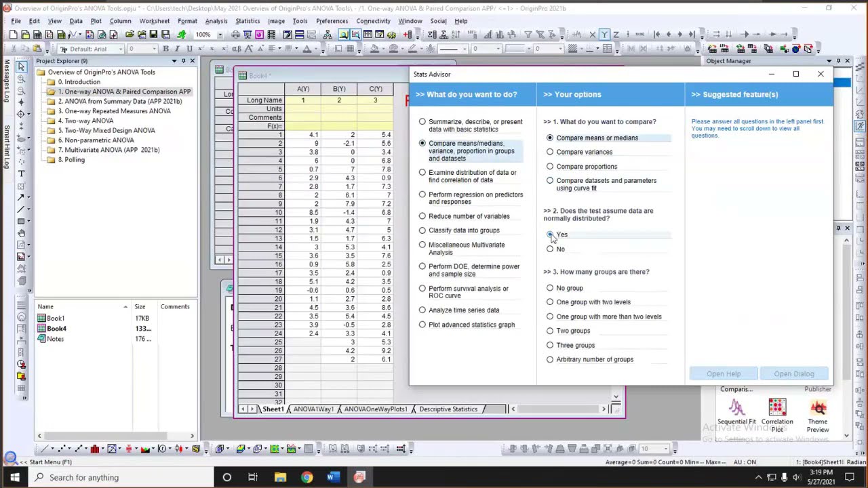This screenshot has width=868, height=488.
Task: Toggle the Bold formatting button
Action: coord(165,49)
